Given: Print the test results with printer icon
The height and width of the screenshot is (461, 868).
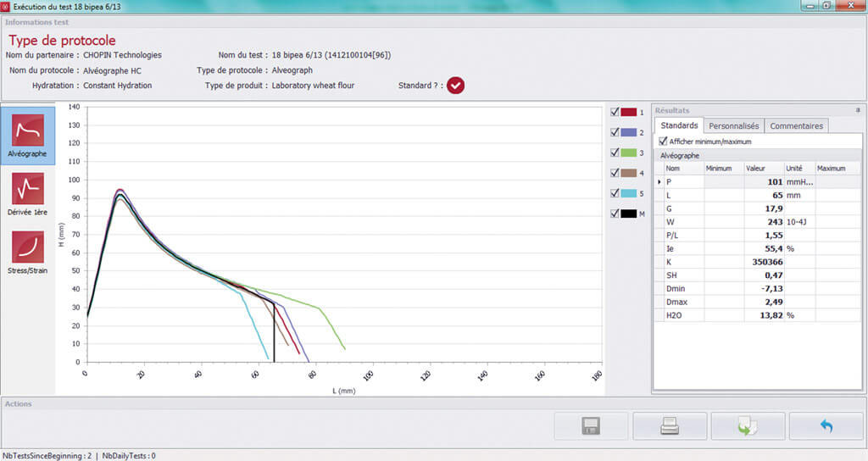Looking at the screenshot, I should pyautogui.click(x=670, y=426).
